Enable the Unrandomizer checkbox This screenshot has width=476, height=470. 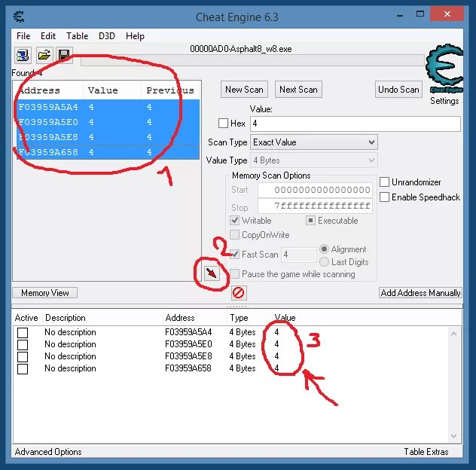[x=384, y=182]
